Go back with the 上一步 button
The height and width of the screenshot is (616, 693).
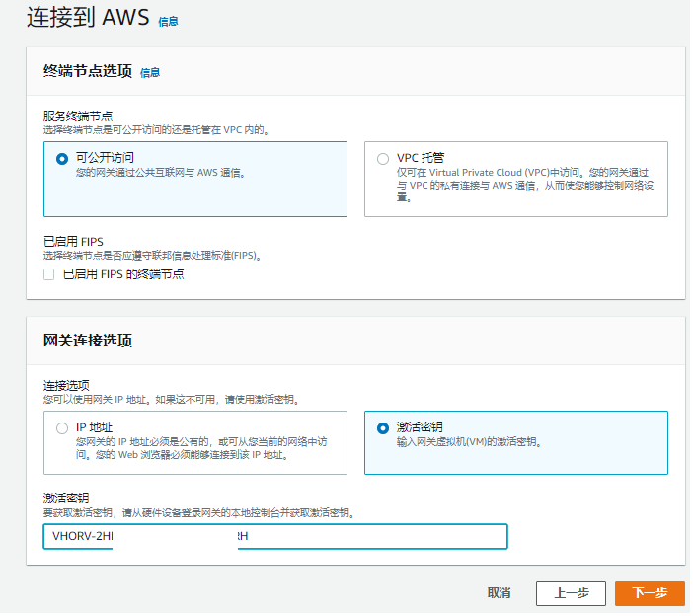tap(573, 595)
